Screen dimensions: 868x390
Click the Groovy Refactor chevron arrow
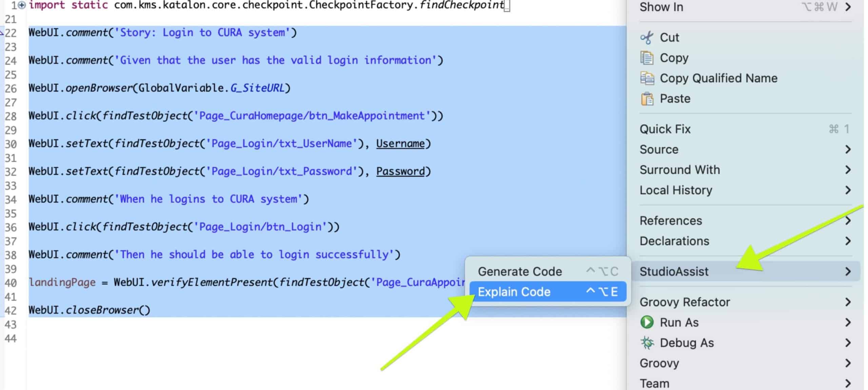pyautogui.click(x=848, y=302)
